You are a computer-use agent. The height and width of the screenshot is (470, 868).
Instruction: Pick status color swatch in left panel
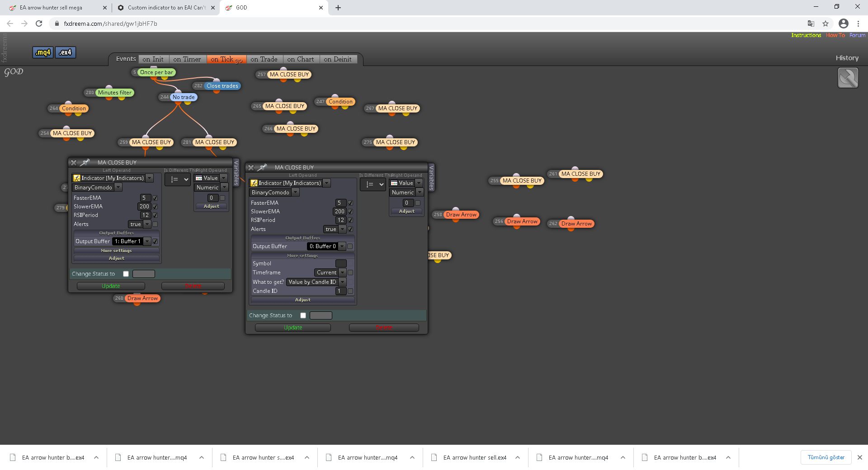(144, 274)
